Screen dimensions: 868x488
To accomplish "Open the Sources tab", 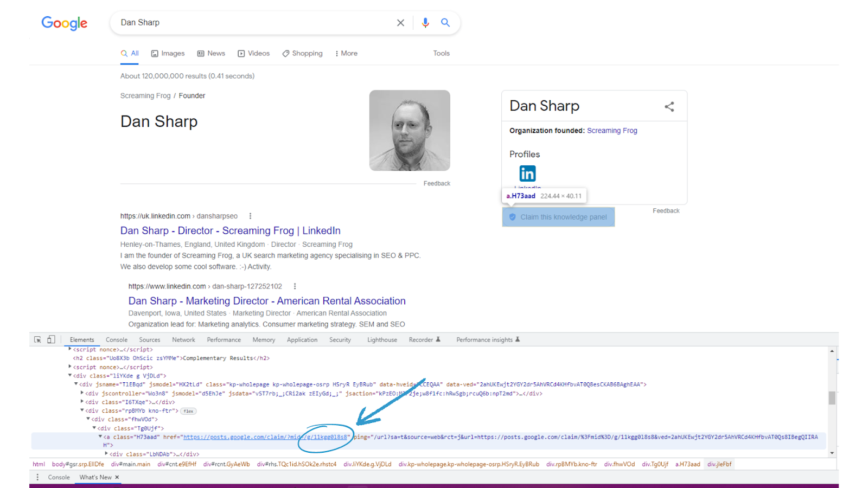I will click(x=150, y=340).
